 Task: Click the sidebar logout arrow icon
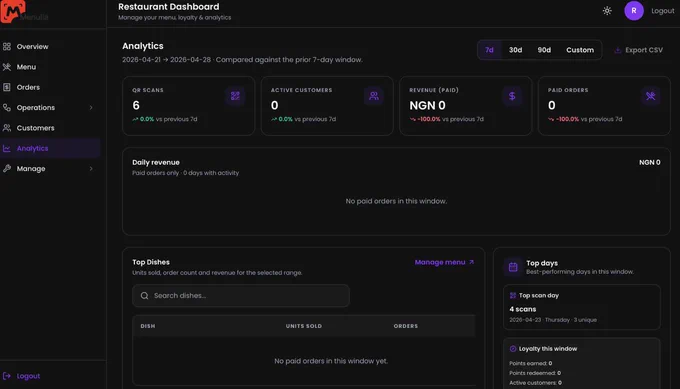7,376
